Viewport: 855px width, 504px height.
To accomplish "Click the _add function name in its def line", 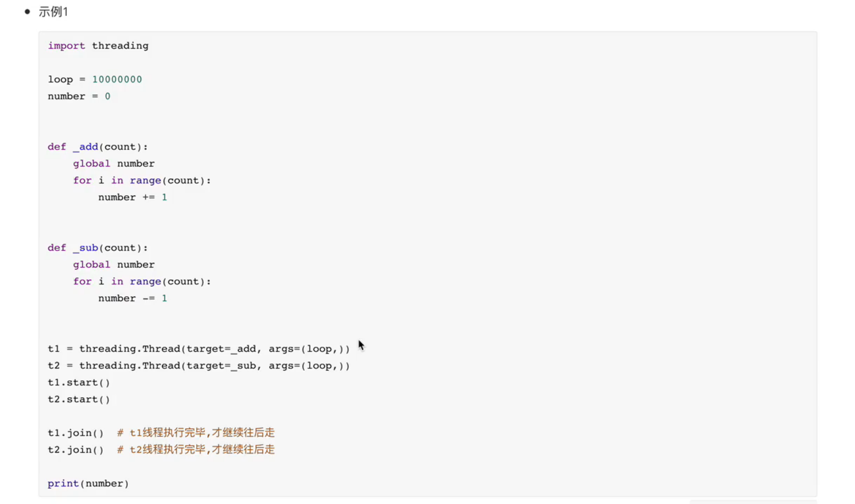I will tap(85, 147).
